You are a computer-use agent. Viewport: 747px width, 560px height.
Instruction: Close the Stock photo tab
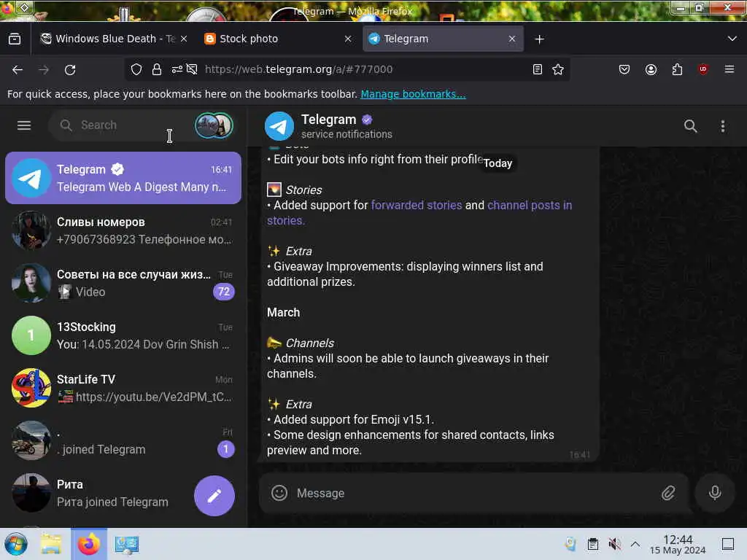[x=348, y=39]
